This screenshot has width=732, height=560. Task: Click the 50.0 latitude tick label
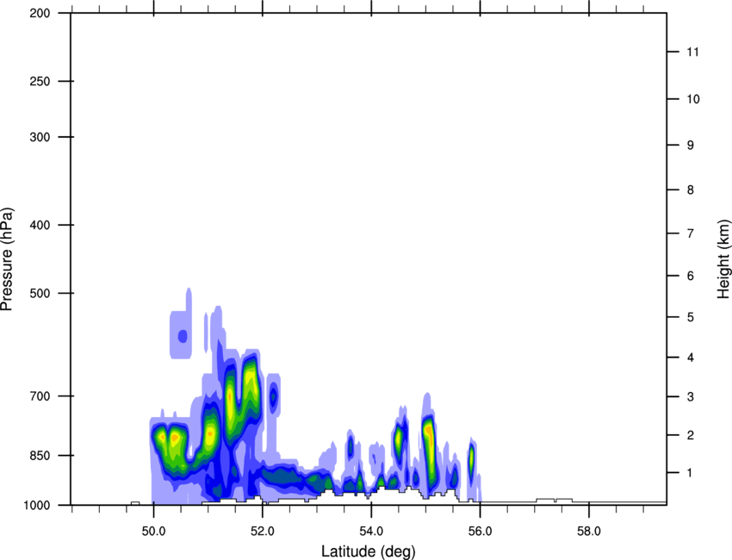point(153,532)
